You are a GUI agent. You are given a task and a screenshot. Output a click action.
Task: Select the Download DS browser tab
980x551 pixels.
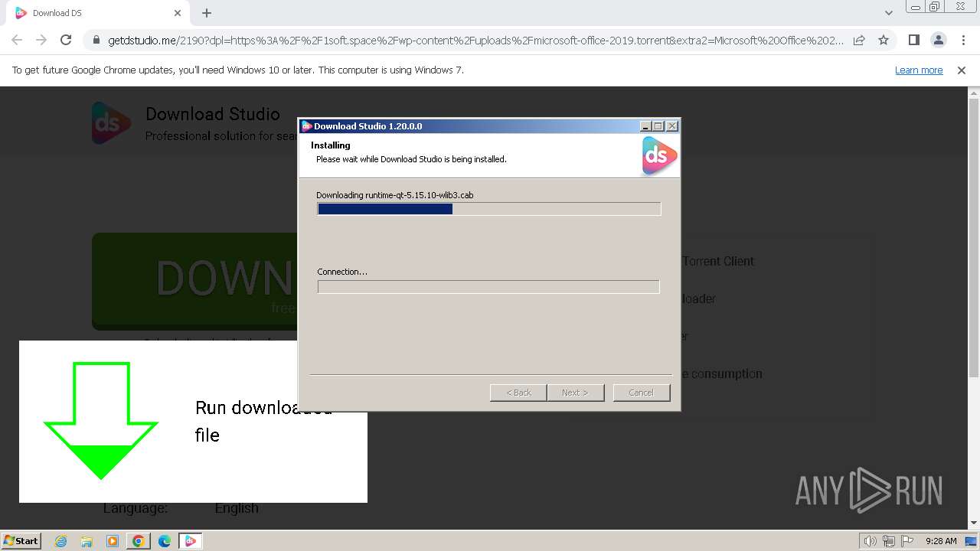point(97,13)
